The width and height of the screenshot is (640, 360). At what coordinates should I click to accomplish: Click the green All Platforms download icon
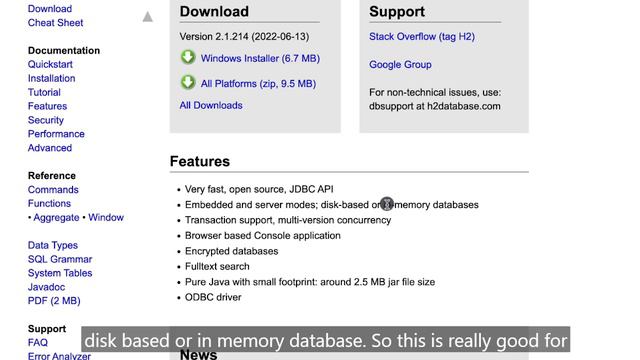pos(188,82)
